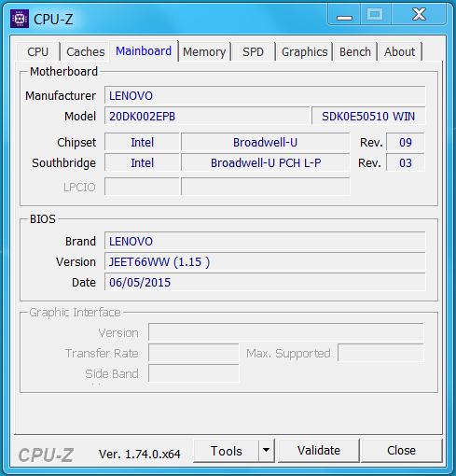Open the Tools dropdown arrow

coord(266,450)
